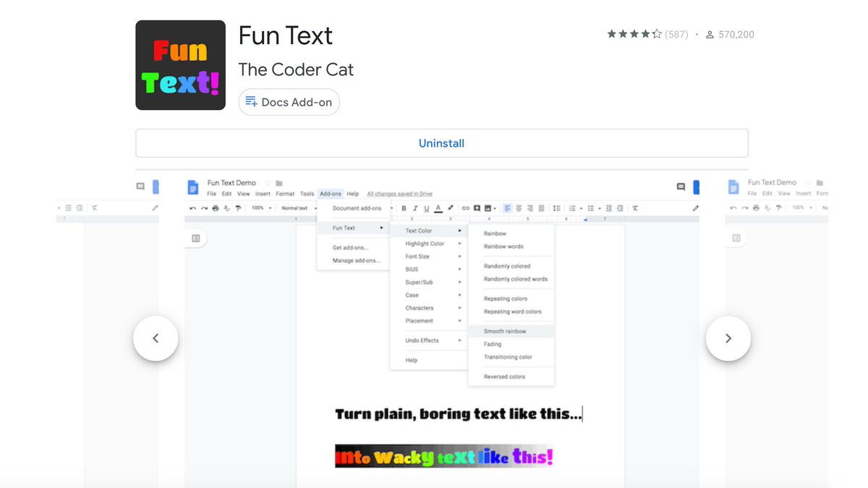Click the user count person icon
The image size is (868, 488).
click(710, 35)
